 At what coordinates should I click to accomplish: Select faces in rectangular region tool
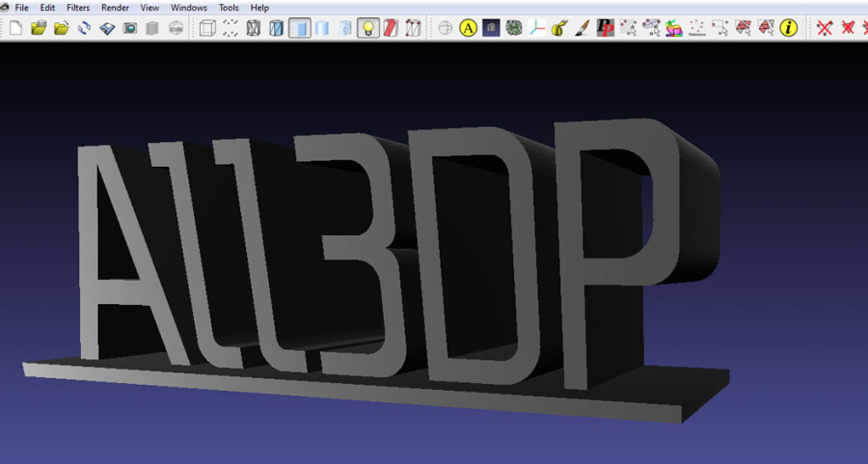click(x=743, y=28)
